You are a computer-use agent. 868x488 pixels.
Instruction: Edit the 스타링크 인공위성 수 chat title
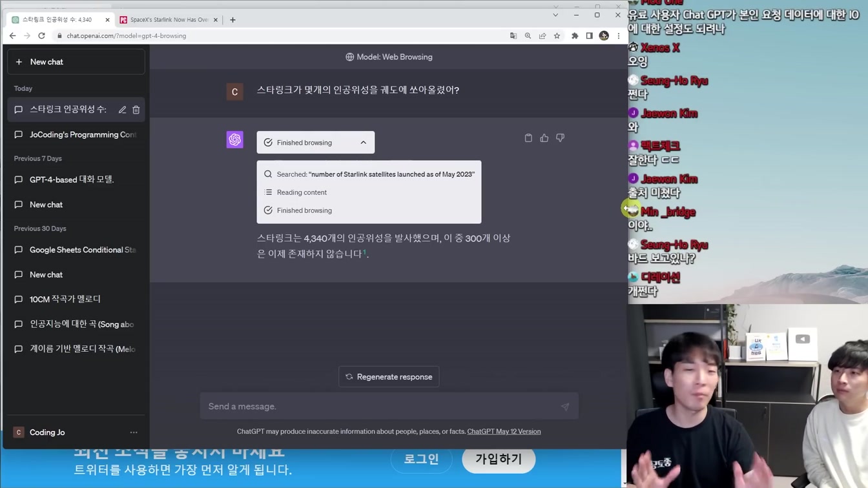point(122,110)
